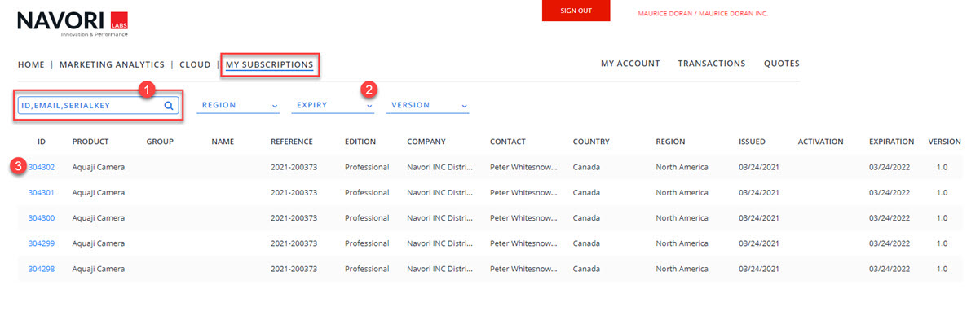
Task: Open subscription ID 304302
Action: (42, 168)
